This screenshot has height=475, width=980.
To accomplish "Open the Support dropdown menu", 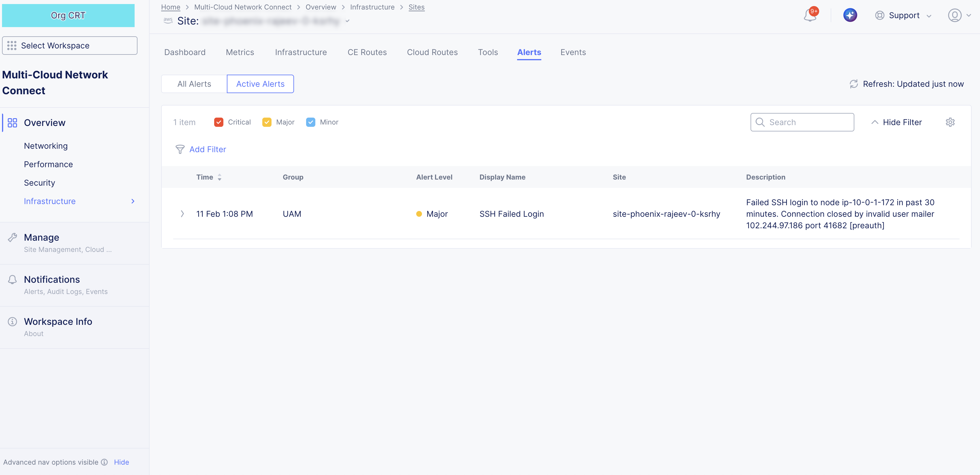I will pyautogui.click(x=904, y=15).
